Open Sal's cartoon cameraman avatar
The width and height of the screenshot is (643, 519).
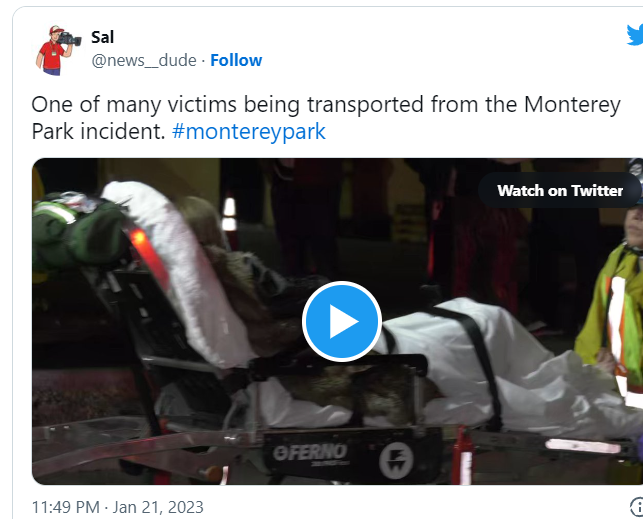[x=58, y=50]
